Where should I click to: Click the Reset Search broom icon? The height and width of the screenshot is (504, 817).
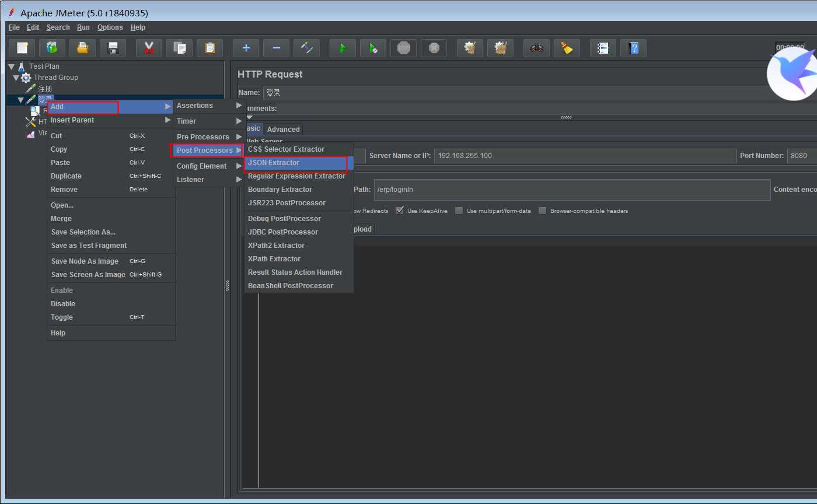567,48
